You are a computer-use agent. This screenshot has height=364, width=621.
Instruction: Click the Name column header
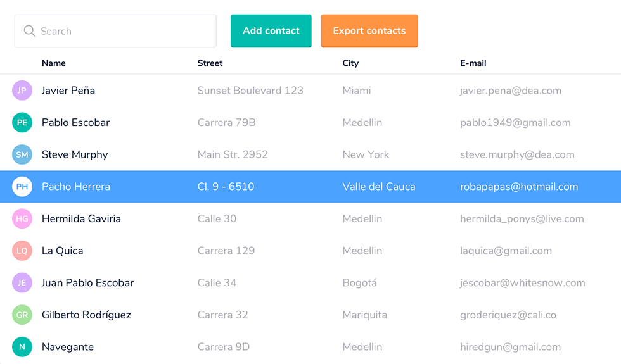(x=54, y=63)
